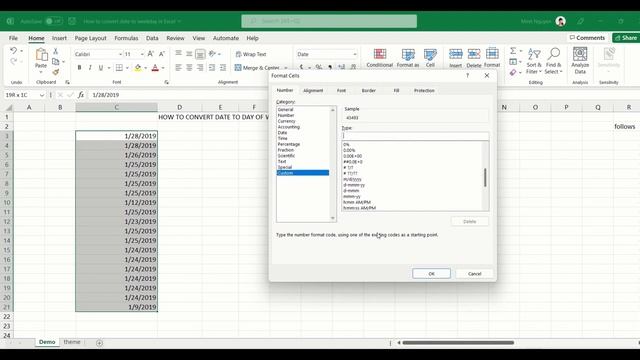The image size is (640, 360).
Task: Click the Center alignment icon
Action: 189,68
